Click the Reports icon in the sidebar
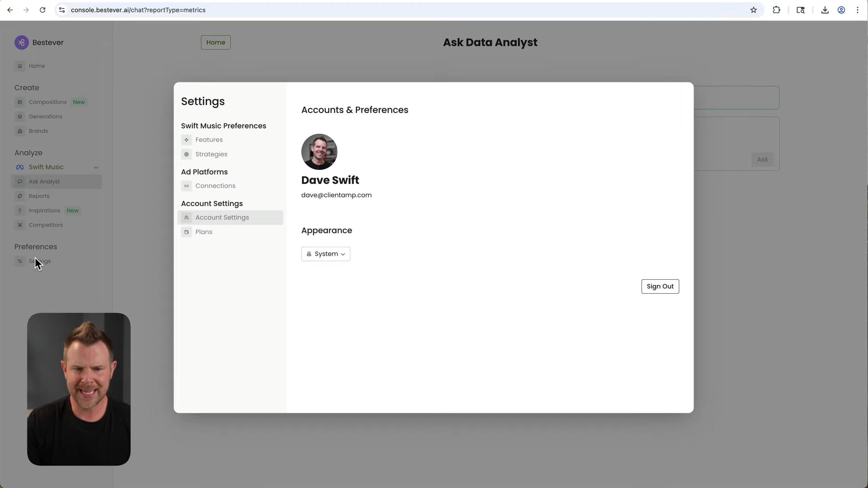868x488 pixels. coord(20,196)
